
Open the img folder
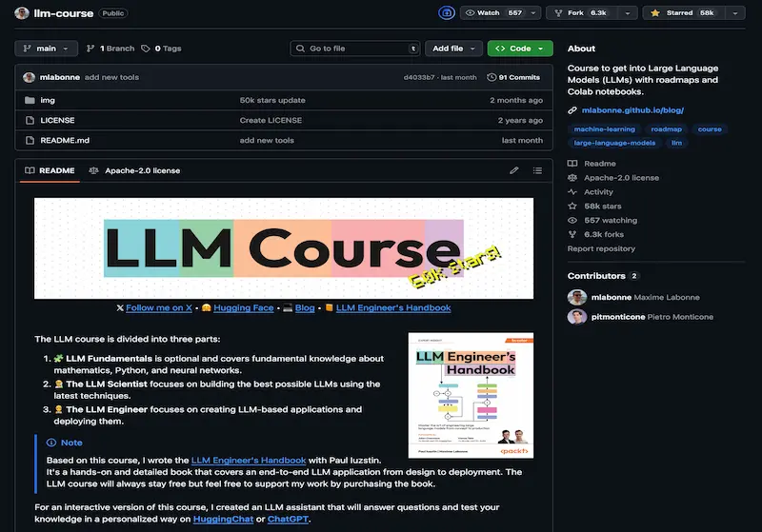click(48, 101)
